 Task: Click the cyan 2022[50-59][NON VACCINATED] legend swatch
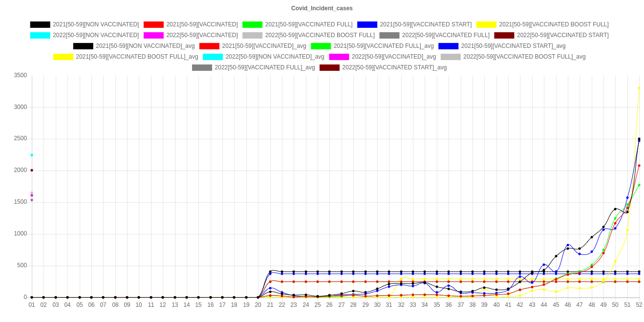tap(40, 35)
